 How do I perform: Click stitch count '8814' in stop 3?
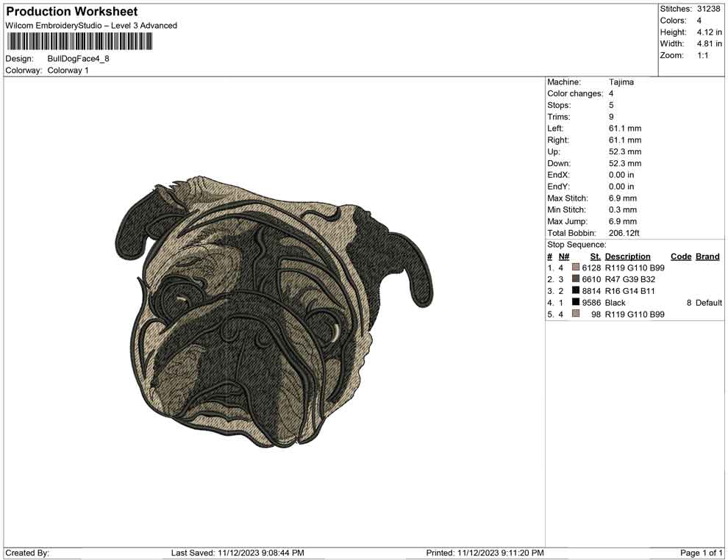tap(591, 291)
